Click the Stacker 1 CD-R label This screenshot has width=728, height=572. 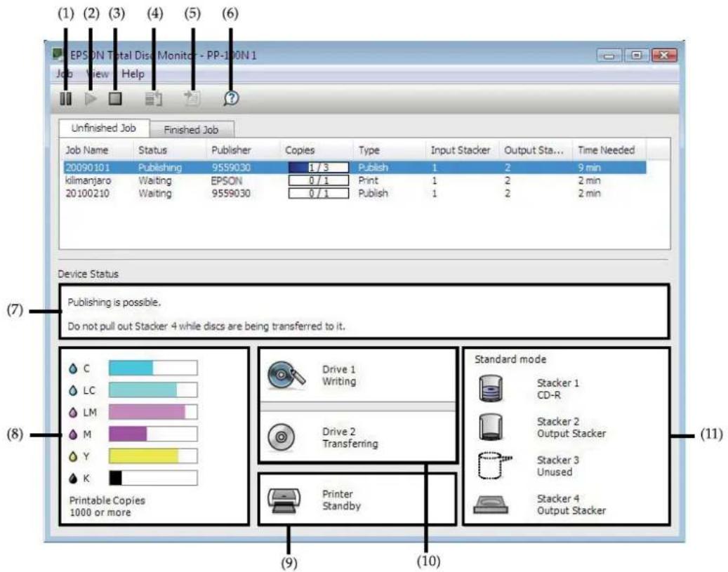click(557, 389)
